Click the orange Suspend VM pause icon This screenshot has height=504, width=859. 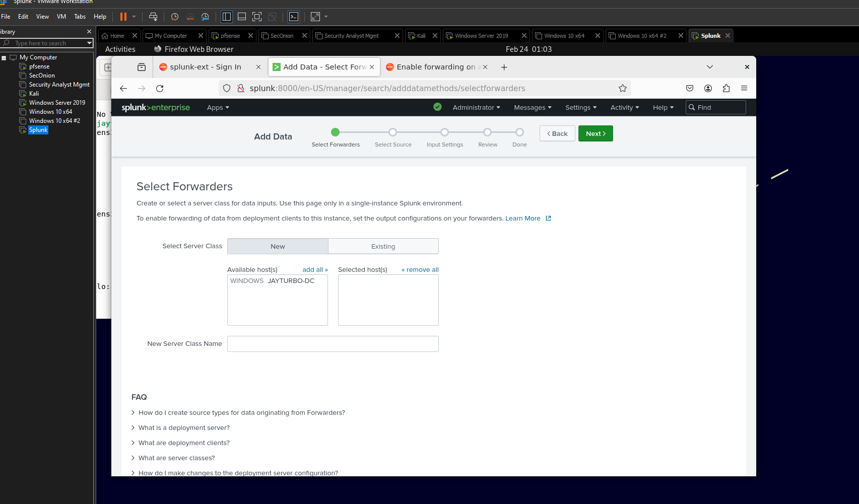(x=123, y=17)
